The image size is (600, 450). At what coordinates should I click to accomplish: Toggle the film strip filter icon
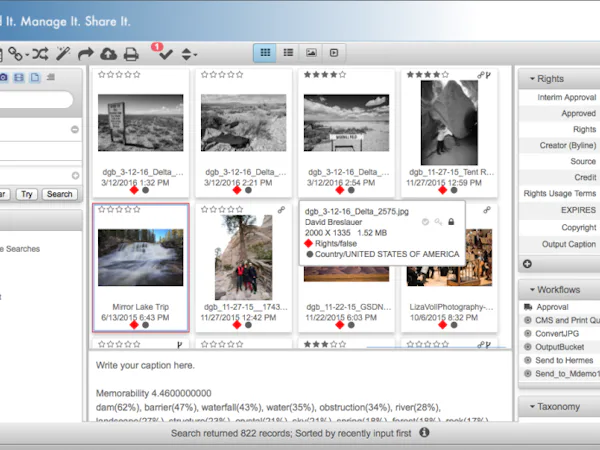click(19, 77)
